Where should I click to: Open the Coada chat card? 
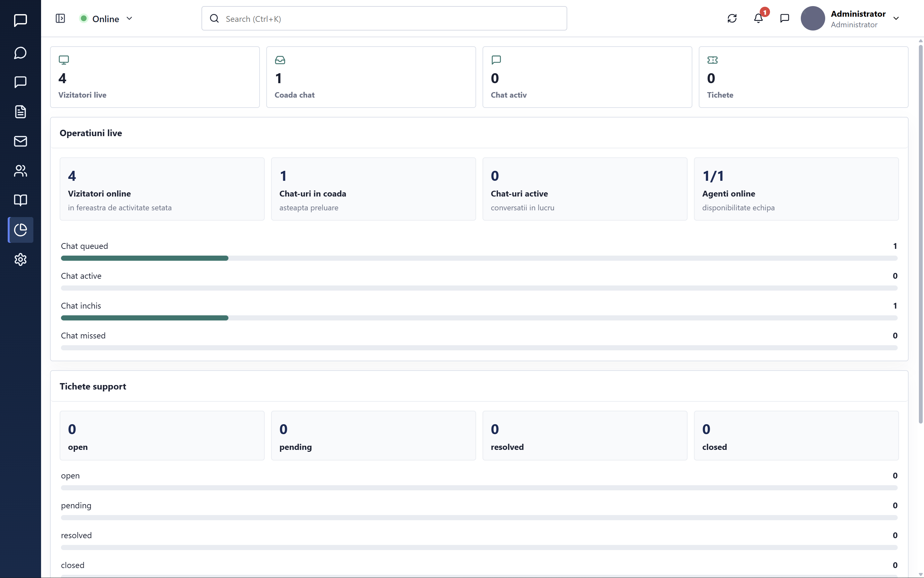click(371, 77)
